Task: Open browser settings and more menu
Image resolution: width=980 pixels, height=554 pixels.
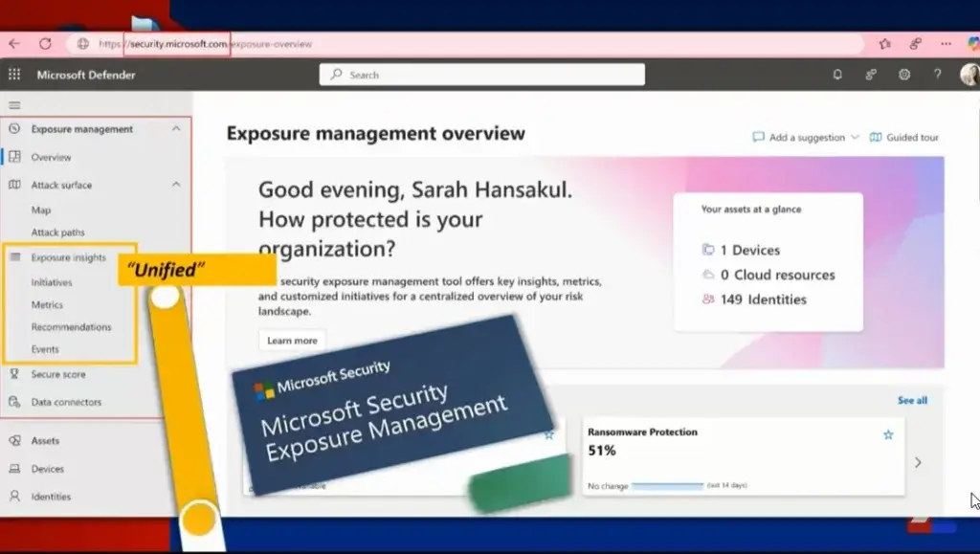Action: [946, 44]
